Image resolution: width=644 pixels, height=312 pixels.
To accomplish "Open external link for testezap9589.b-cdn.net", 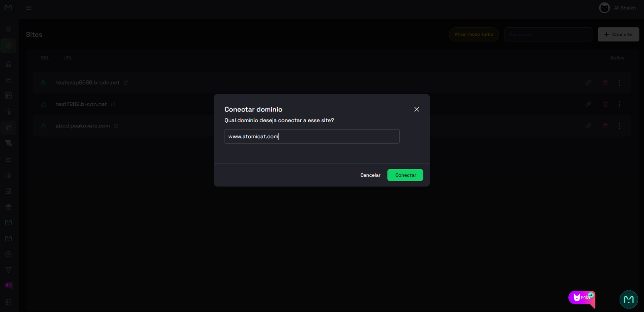I will click(126, 83).
